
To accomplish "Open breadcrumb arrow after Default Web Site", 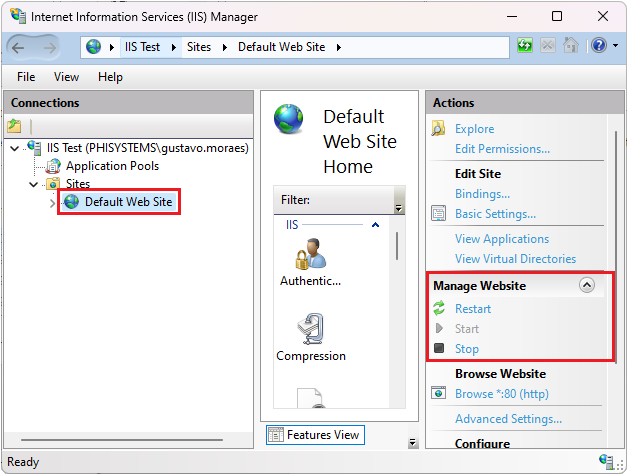I will [339, 47].
